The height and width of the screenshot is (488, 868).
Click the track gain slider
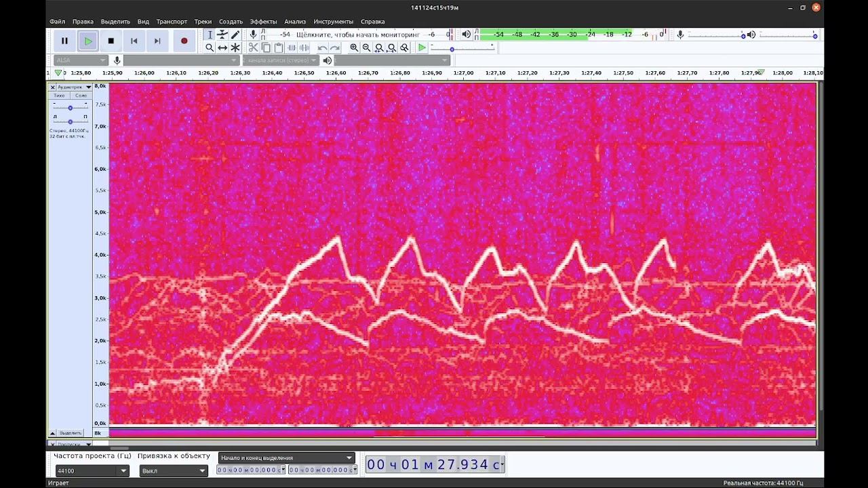[x=70, y=108]
